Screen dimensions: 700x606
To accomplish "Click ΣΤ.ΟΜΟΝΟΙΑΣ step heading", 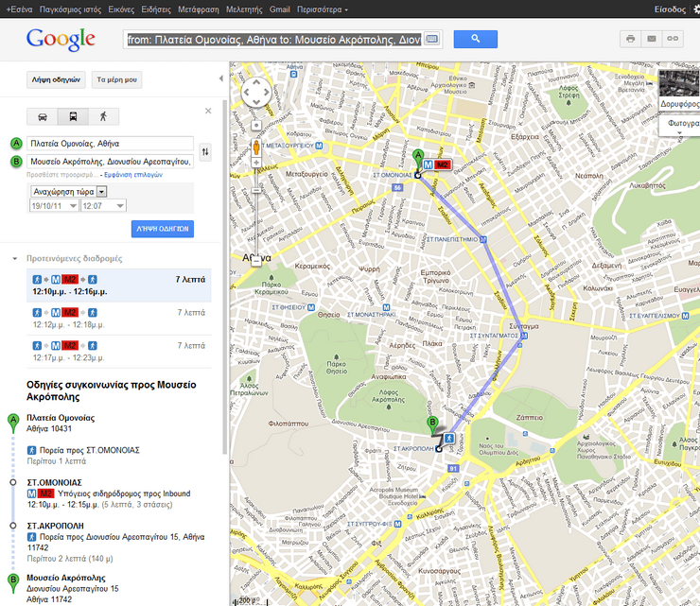I will [x=55, y=482].
